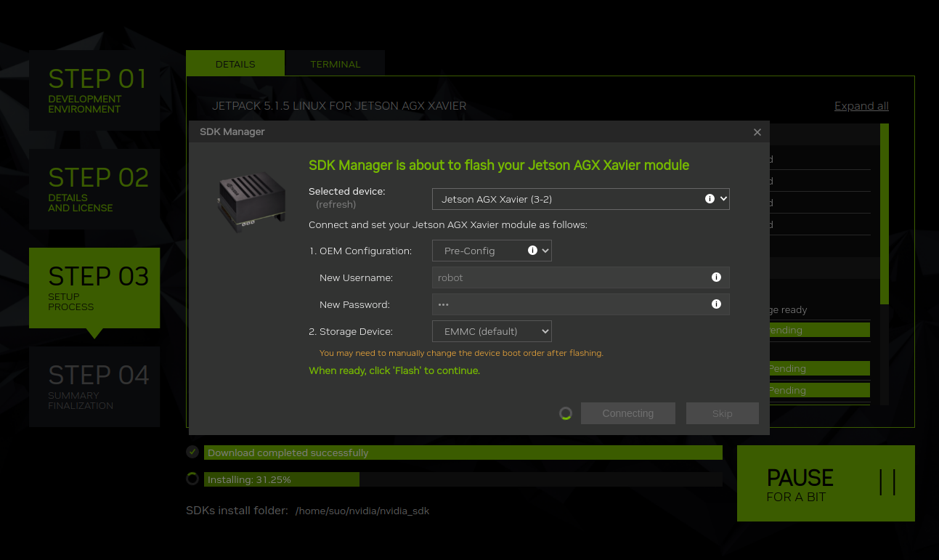Click the 'about to flash' heading
The width and height of the screenshot is (939, 560).
(x=499, y=165)
